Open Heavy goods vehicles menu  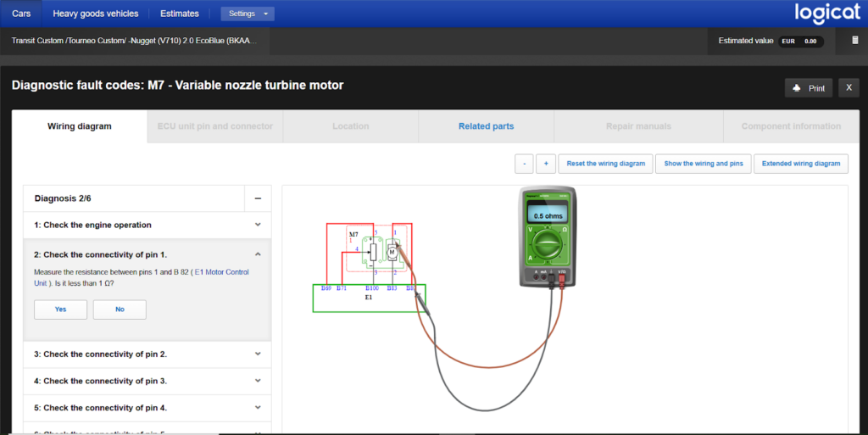(95, 14)
